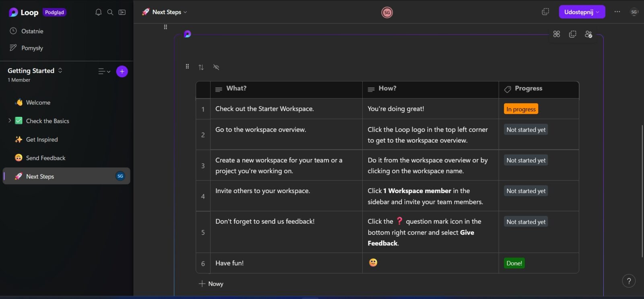644x299 pixels.
Task: Open the notifications bell icon
Action: tap(98, 12)
